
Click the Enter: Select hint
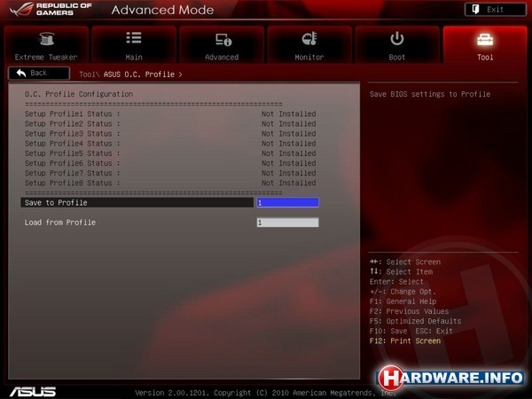tap(396, 282)
